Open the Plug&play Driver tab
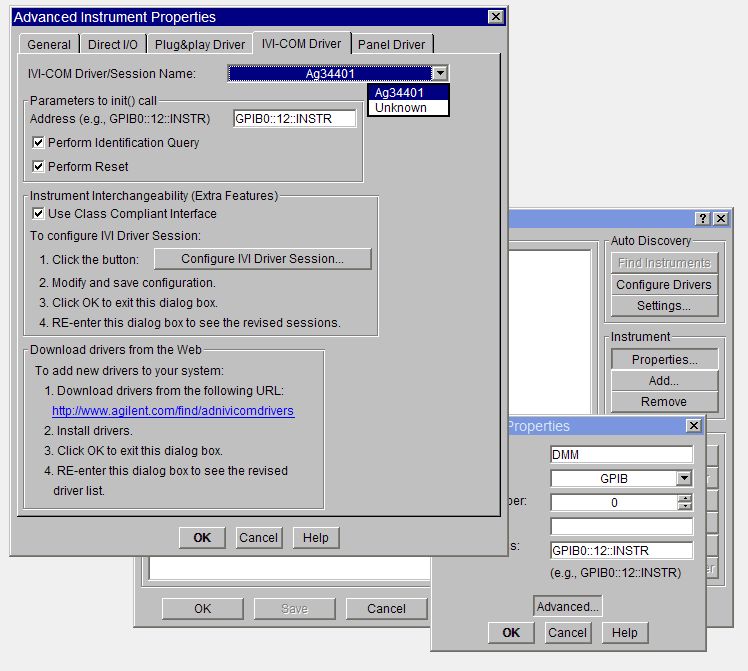 click(x=201, y=44)
